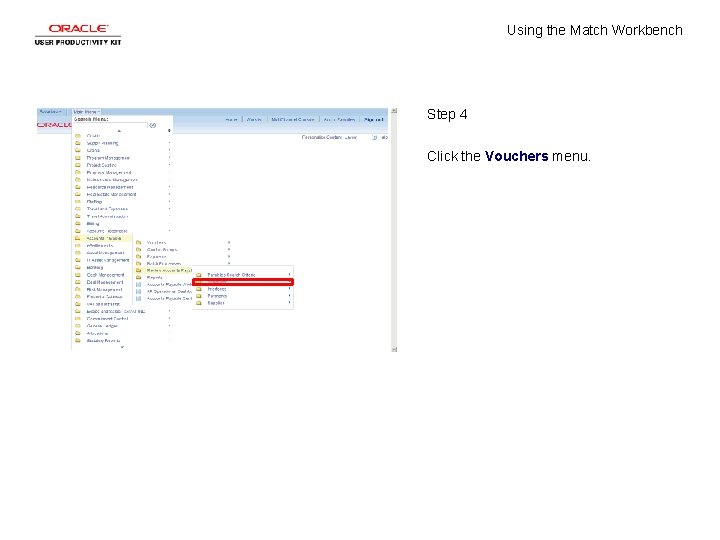Open the Worklist link
Image resolution: width=720 pixels, height=540 pixels.
tap(254, 119)
